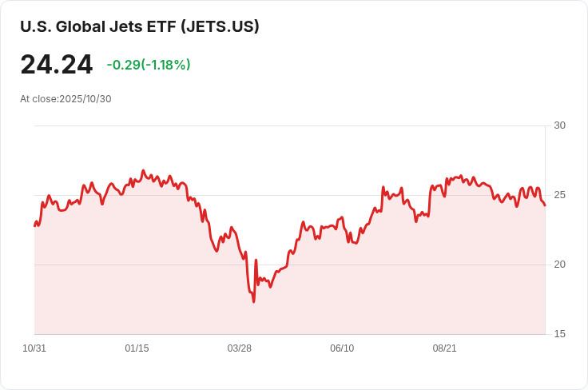Select the 06/10 date axis label
The width and height of the screenshot is (588, 390).
(342, 348)
